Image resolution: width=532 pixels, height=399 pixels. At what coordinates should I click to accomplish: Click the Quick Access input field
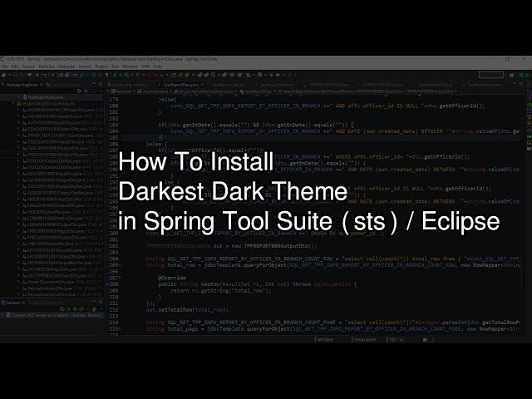click(x=491, y=75)
